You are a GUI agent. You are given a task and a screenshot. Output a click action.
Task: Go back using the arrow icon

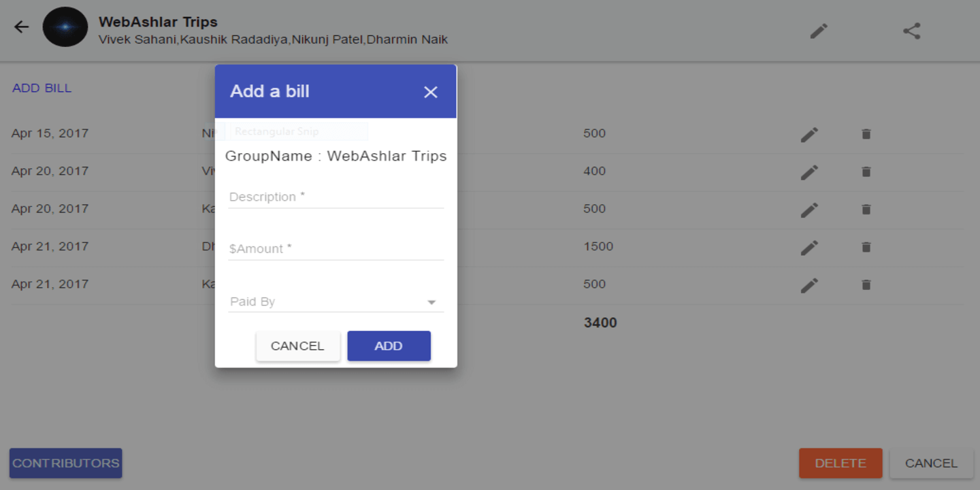click(22, 27)
